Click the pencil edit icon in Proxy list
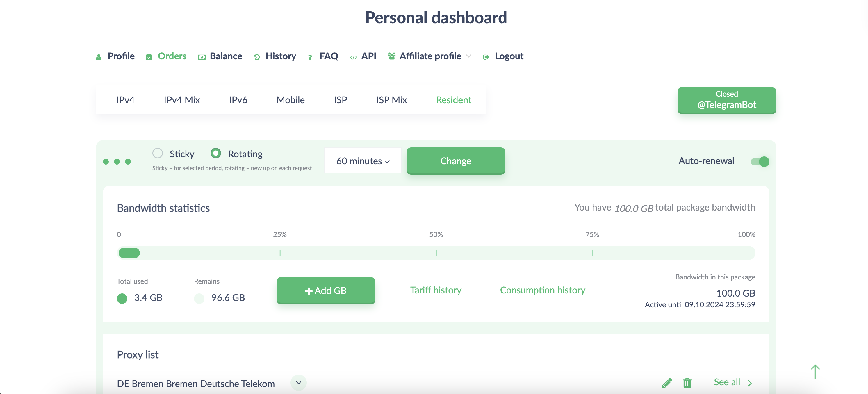The width and height of the screenshot is (868, 394). 667,383
